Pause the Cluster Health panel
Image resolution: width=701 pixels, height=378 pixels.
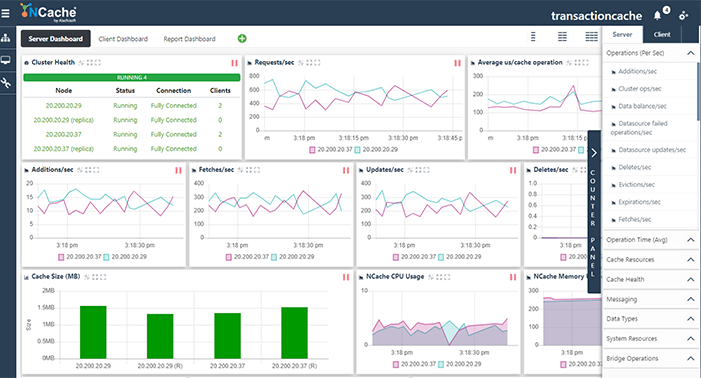(x=234, y=63)
